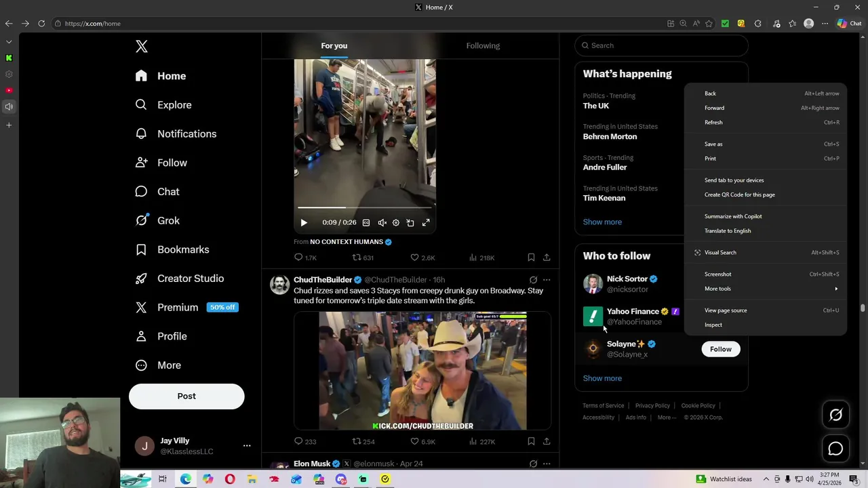Open more options on Elon Musk's post
Screen dimensions: 868x488
coord(547,464)
